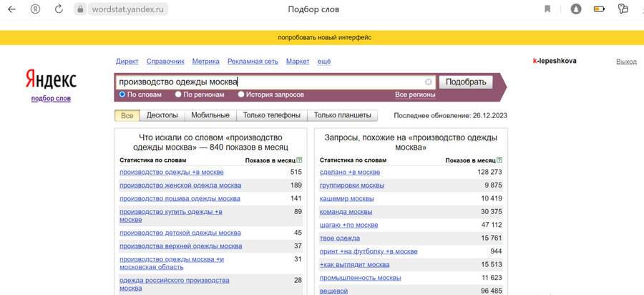Click the help icon next to left 'Показов в месяц'

point(299,160)
